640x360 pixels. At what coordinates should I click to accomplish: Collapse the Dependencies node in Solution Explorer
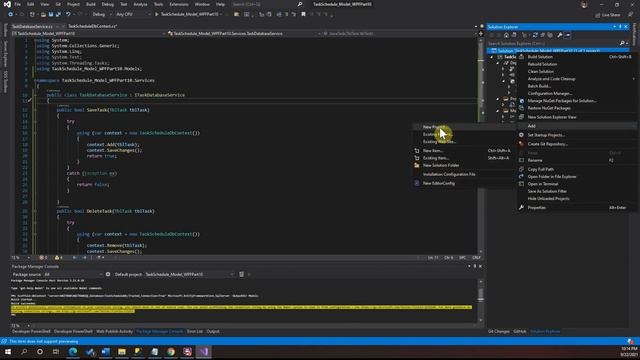click(x=498, y=63)
